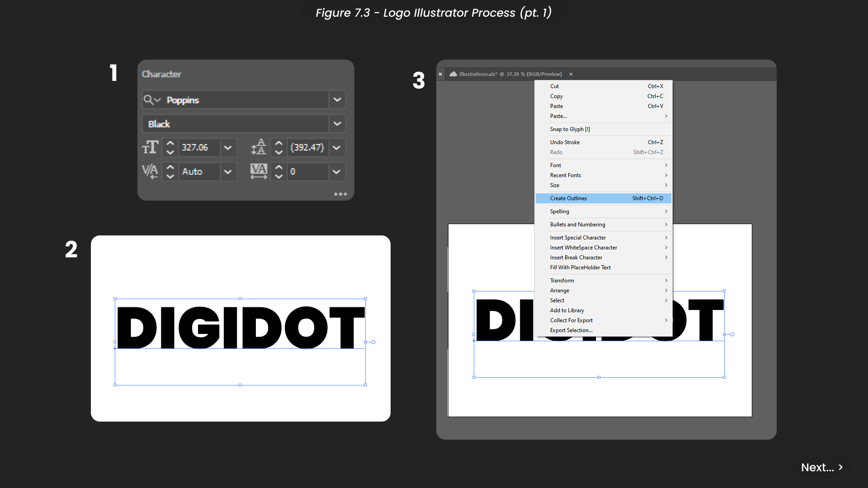
Task: Open the Transform submenu
Action: pyautogui.click(x=604, y=281)
